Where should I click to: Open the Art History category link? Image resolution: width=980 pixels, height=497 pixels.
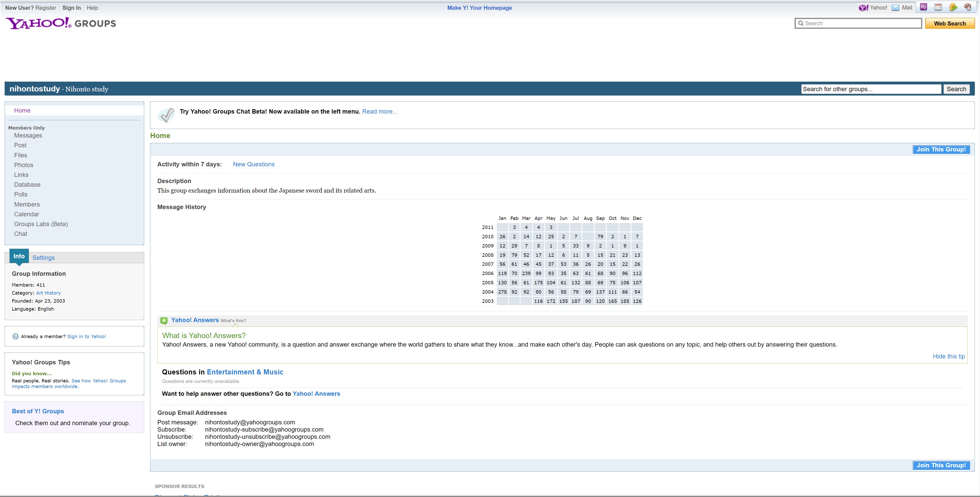point(48,293)
